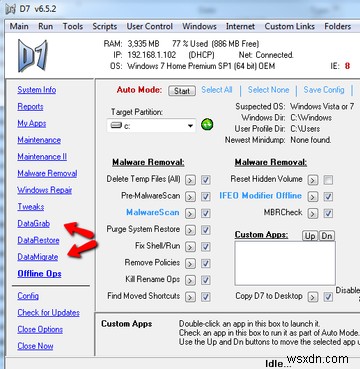Image resolution: width=360 pixels, height=369 pixels.
Task: Uncheck Purge System Restore checkbox
Action: click(206, 230)
